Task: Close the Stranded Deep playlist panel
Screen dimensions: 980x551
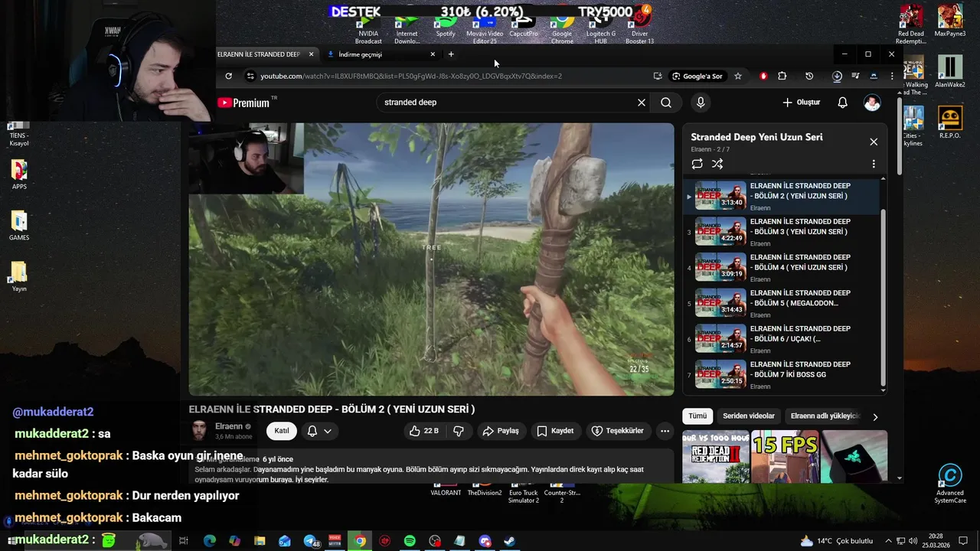Action: coord(874,142)
